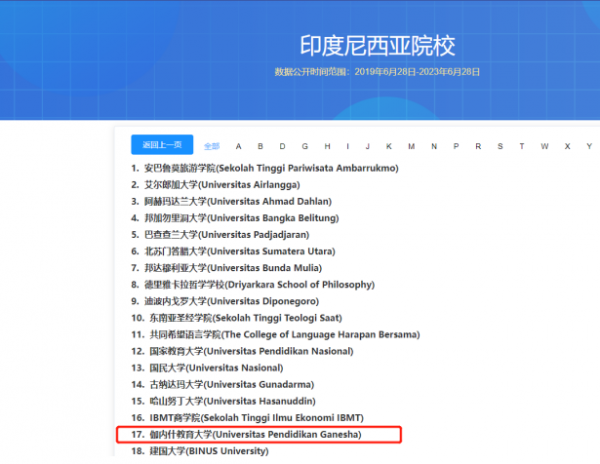Image resolution: width=600 pixels, height=464 pixels.
Task: Select letter P in alphabet filter
Action: point(455,146)
